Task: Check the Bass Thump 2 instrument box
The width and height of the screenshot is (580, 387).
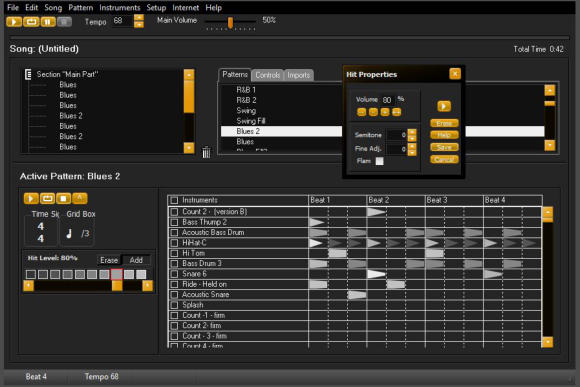Action: [x=174, y=222]
